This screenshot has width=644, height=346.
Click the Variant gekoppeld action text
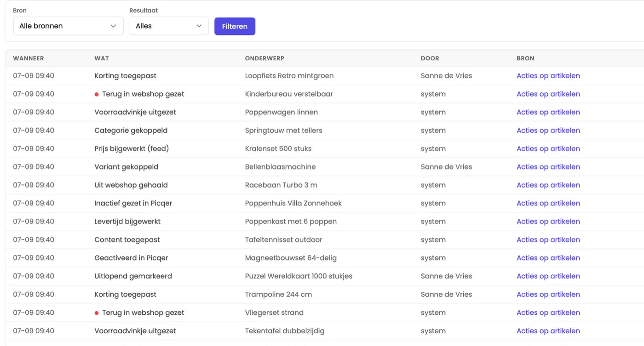(126, 167)
